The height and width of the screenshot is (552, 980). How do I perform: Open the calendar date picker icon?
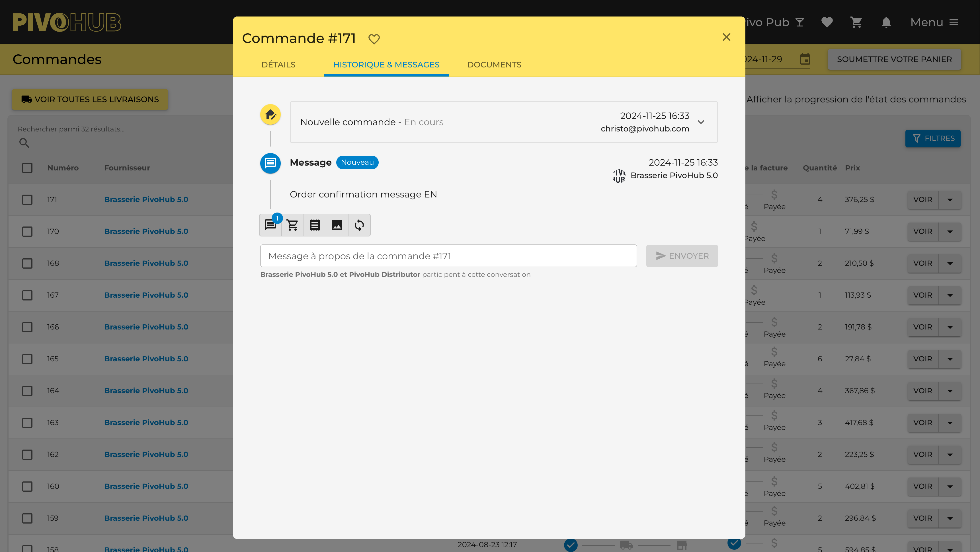805,59
